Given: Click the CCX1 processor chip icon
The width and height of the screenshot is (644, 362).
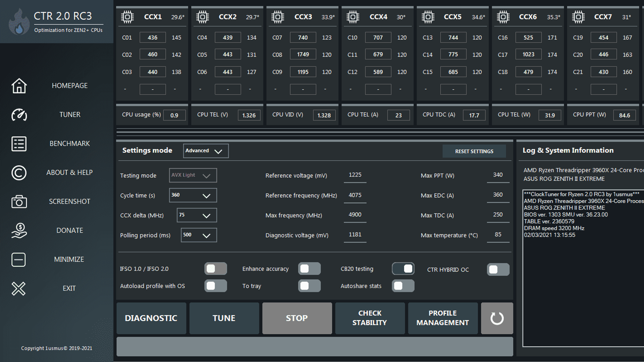Looking at the screenshot, I should pyautogui.click(x=127, y=17).
